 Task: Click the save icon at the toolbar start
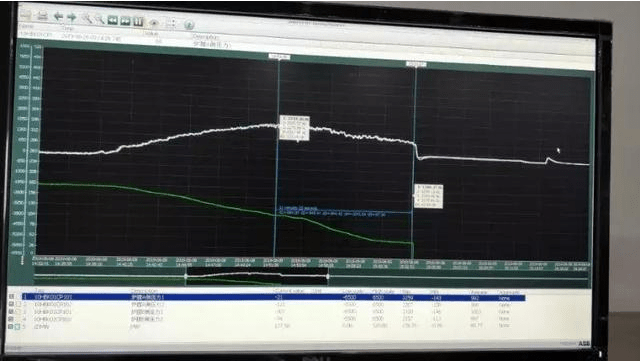point(26,15)
